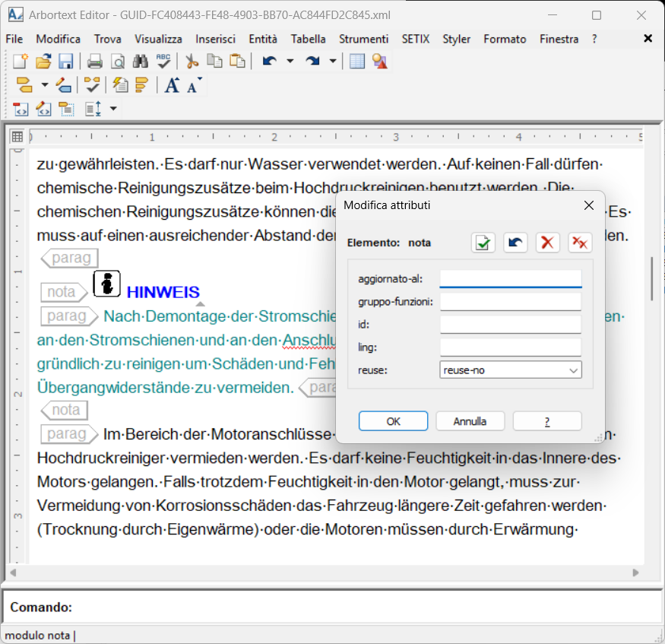Cancel the dialog with Annulla

click(x=470, y=421)
